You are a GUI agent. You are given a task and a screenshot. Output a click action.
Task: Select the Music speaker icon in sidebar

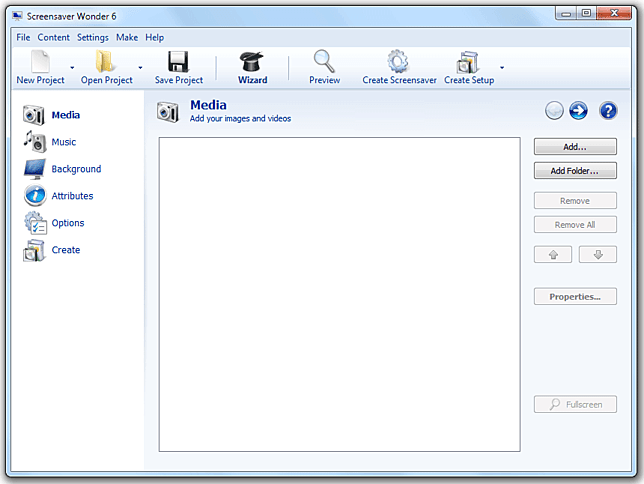pos(34,141)
